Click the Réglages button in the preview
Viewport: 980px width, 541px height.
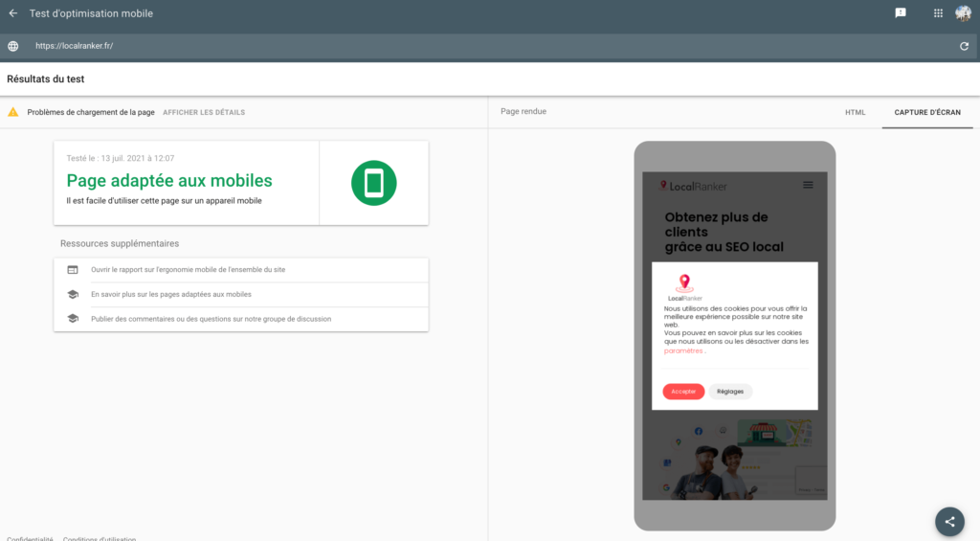[730, 392]
